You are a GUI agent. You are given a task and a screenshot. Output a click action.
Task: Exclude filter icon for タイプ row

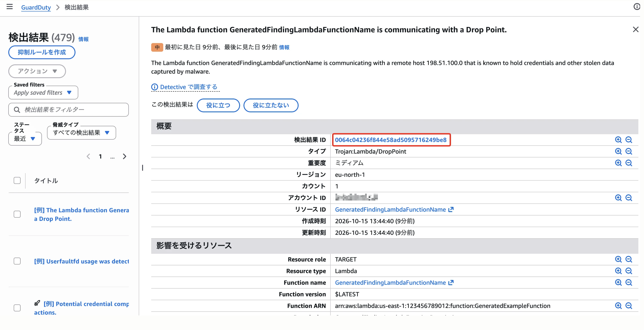point(629,151)
